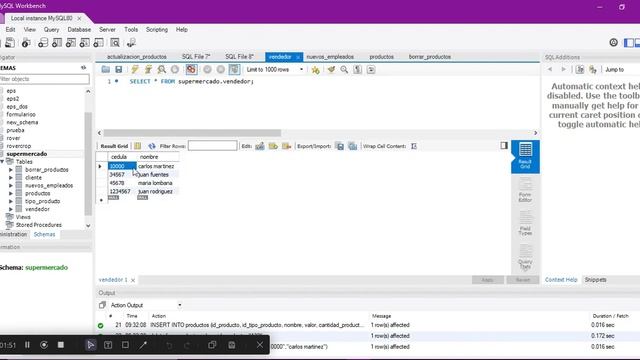Open the Scripting menu
640x360 pixels.
157,29
